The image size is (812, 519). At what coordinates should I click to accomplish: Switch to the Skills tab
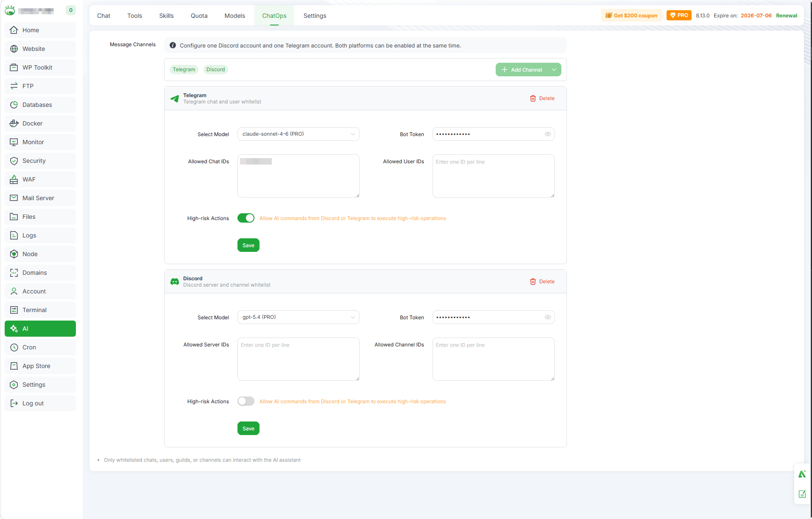[x=167, y=16]
